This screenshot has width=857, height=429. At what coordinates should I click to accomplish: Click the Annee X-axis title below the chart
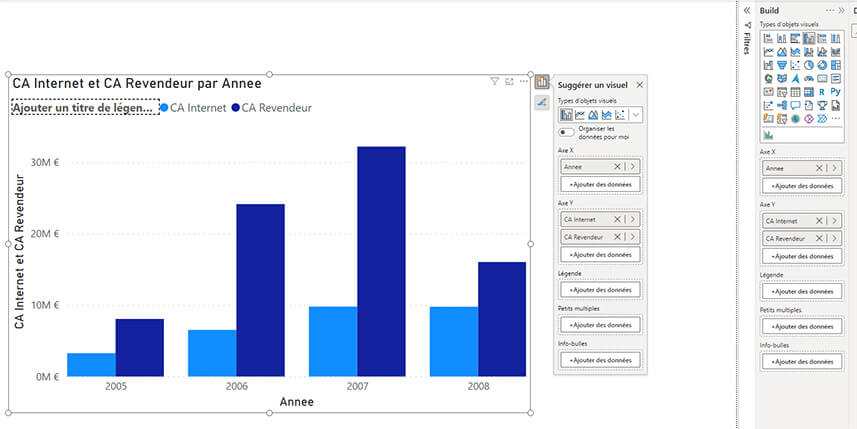(297, 402)
